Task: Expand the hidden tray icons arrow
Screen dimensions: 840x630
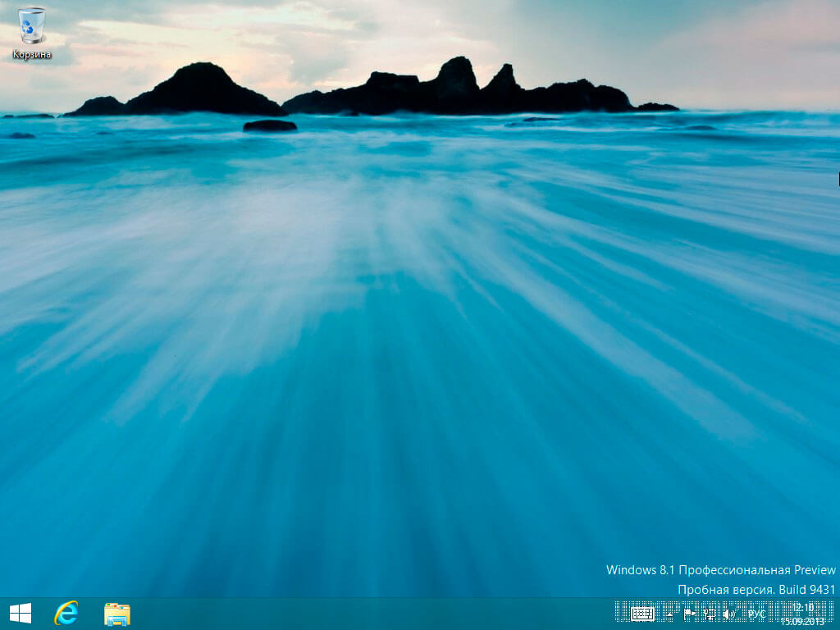Action: pyautogui.click(x=669, y=614)
